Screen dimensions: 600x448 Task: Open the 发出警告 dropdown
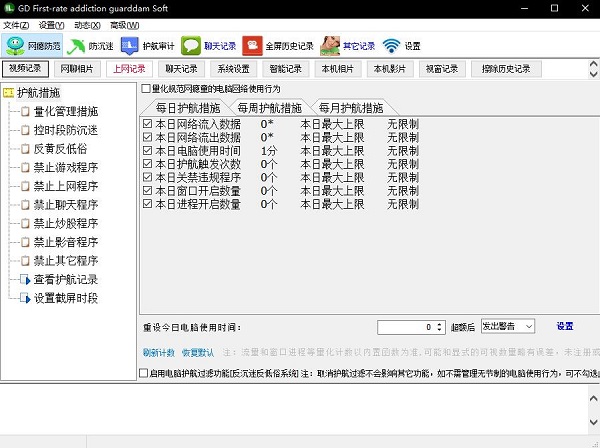pyautogui.click(x=508, y=326)
